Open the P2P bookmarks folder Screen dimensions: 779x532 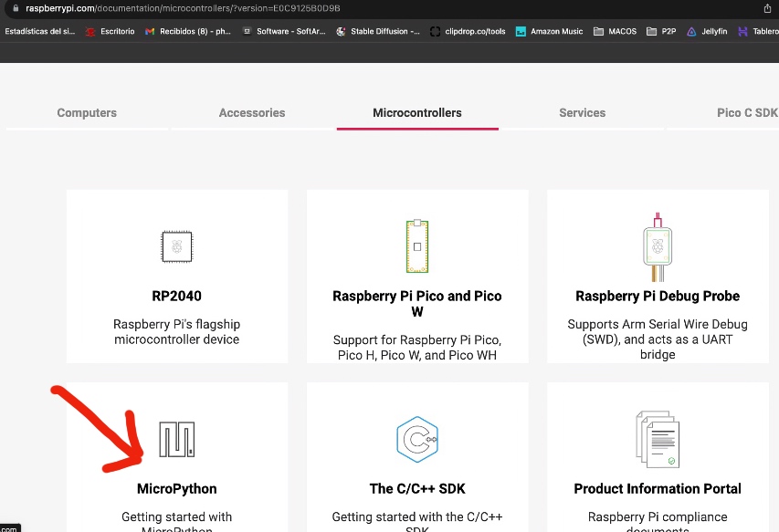[x=661, y=31]
